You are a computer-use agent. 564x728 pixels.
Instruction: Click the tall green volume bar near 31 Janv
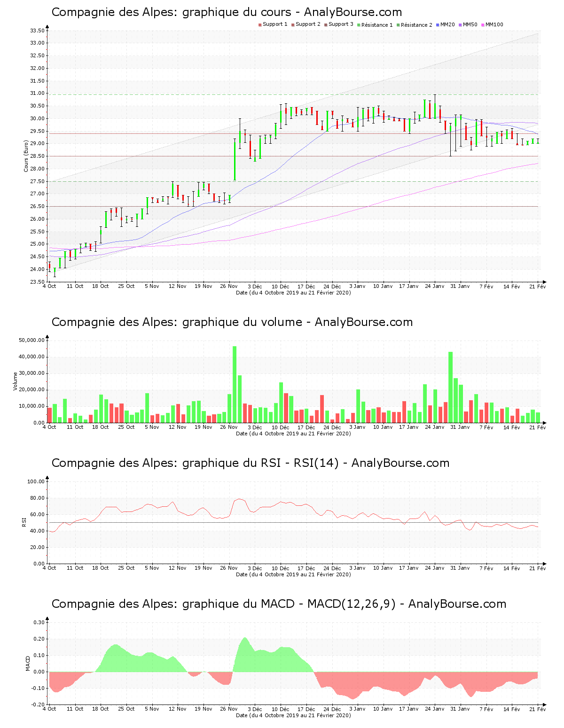pyautogui.click(x=451, y=387)
